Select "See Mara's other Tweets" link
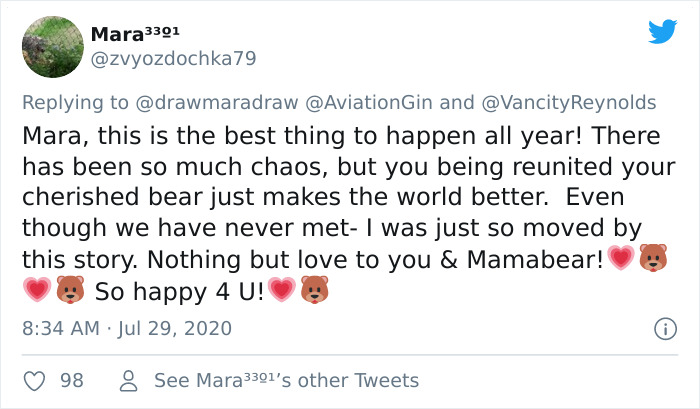700x409 pixels. 286,381
